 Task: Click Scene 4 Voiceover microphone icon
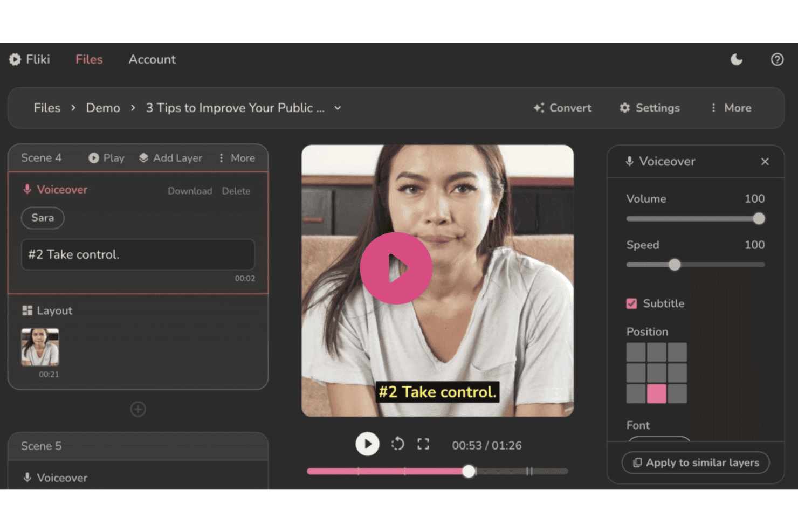pyautogui.click(x=27, y=189)
